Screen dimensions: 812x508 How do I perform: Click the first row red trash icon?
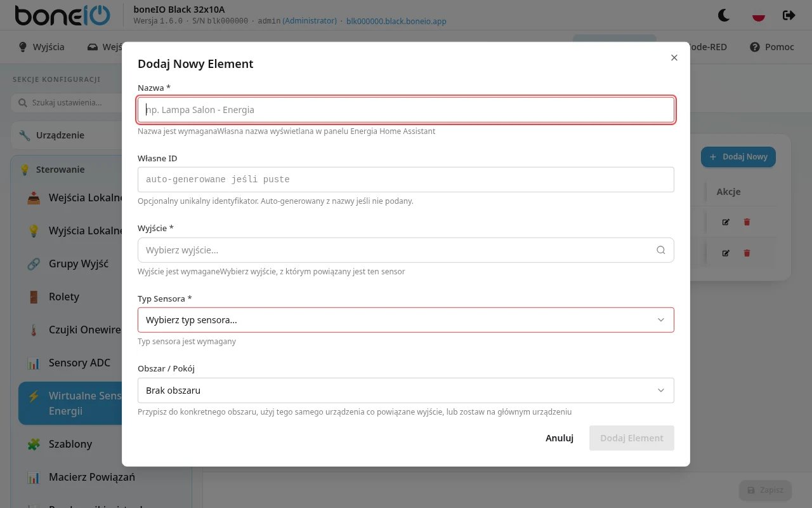tap(747, 222)
